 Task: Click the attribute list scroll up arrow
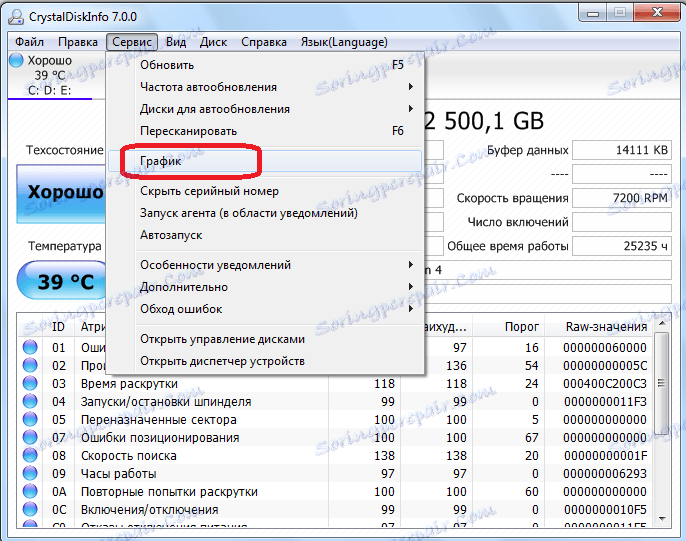point(662,324)
